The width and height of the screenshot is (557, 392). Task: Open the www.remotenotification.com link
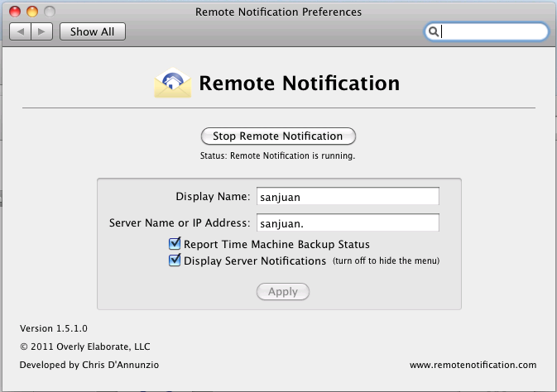pos(473,365)
